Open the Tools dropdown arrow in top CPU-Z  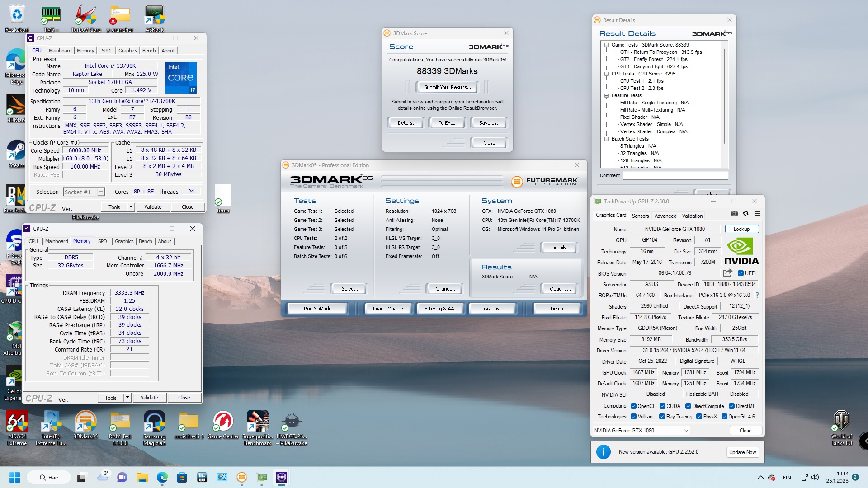pos(131,207)
